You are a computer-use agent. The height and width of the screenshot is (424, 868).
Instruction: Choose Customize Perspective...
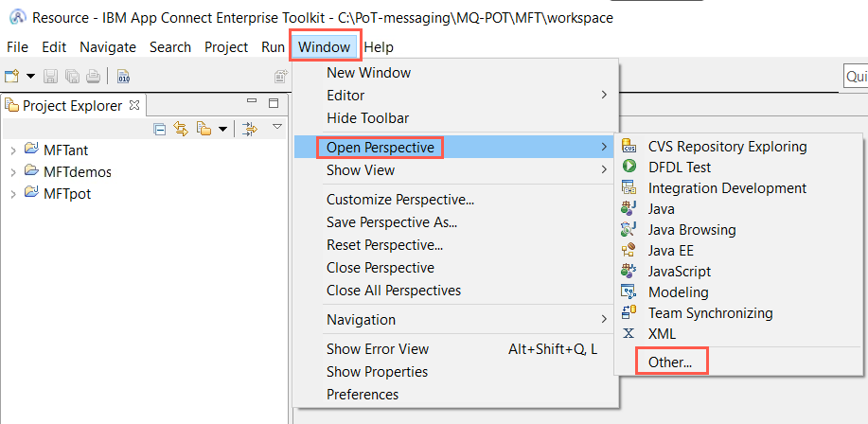(455, 200)
